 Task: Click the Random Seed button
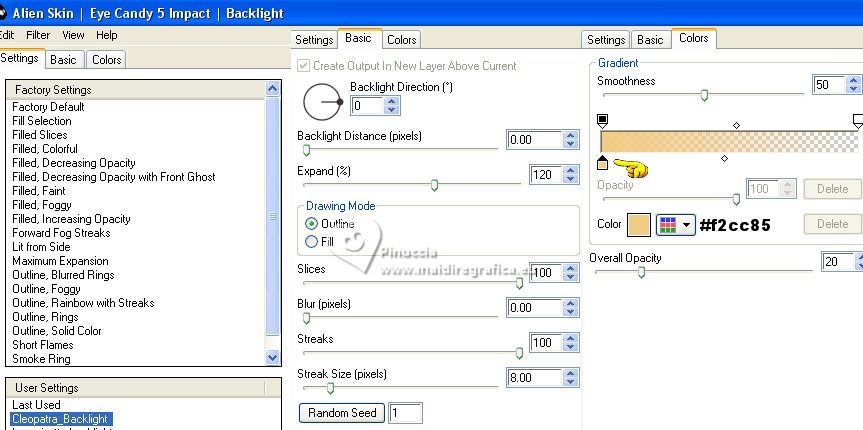coord(342,413)
